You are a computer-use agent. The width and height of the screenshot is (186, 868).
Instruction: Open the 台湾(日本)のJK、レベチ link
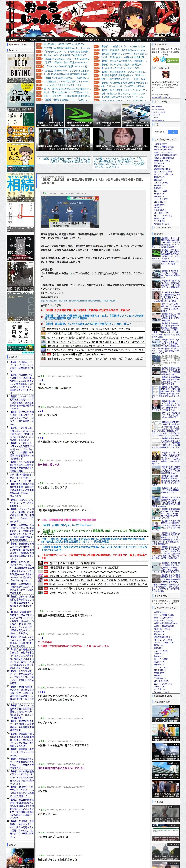pyautogui.click(x=67, y=525)
